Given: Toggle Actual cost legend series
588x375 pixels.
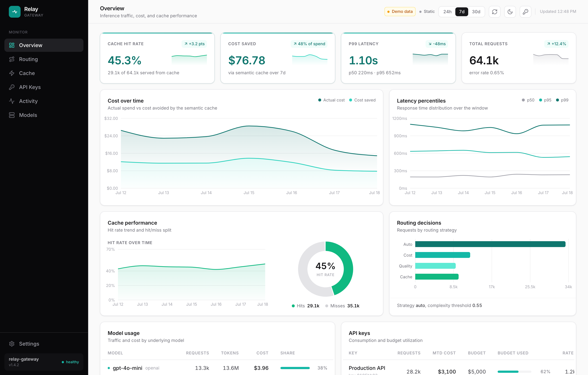Looking at the screenshot, I should (331, 100).
